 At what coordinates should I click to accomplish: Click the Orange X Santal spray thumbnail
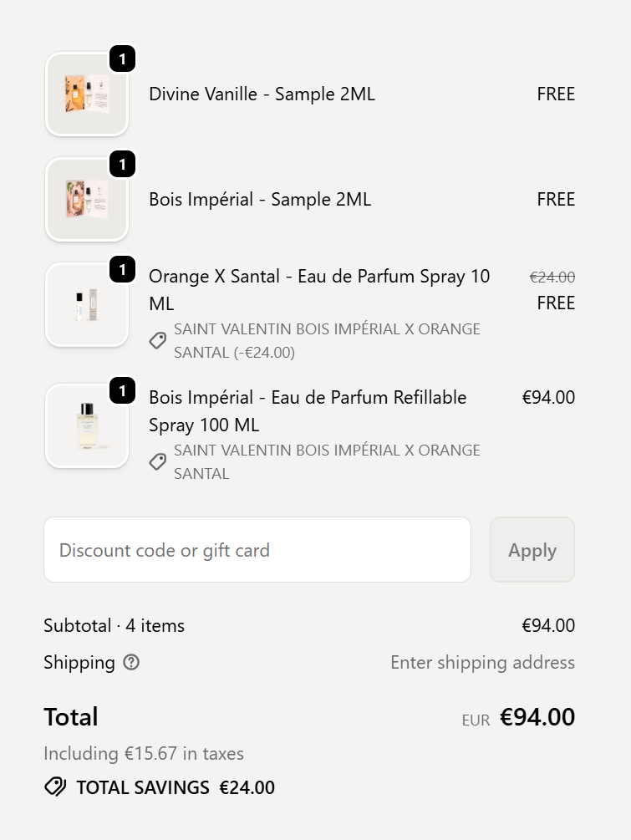pos(86,305)
